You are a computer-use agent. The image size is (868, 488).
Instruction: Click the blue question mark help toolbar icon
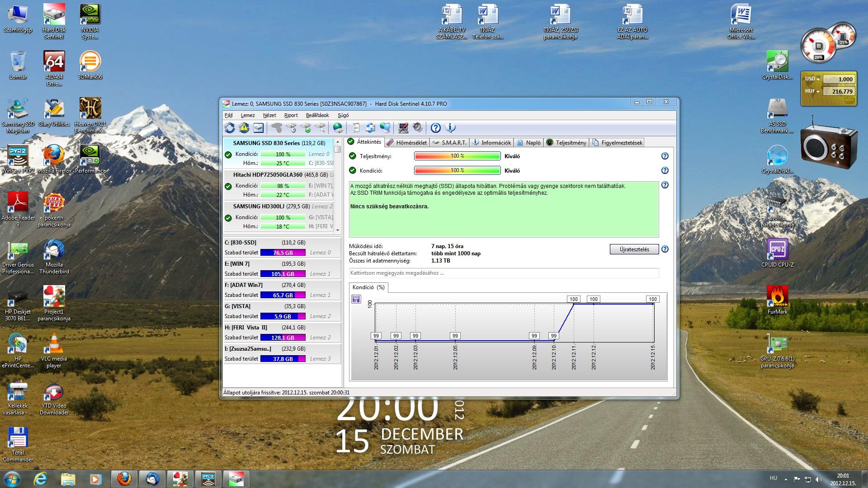pyautogui.click(x=435, y=128)
